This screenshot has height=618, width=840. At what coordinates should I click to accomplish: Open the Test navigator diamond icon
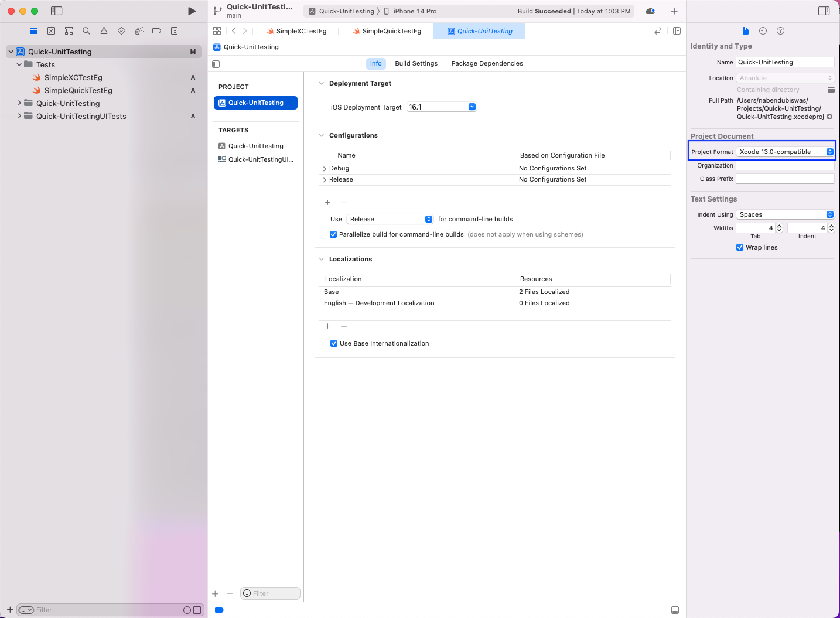(121, 31)
